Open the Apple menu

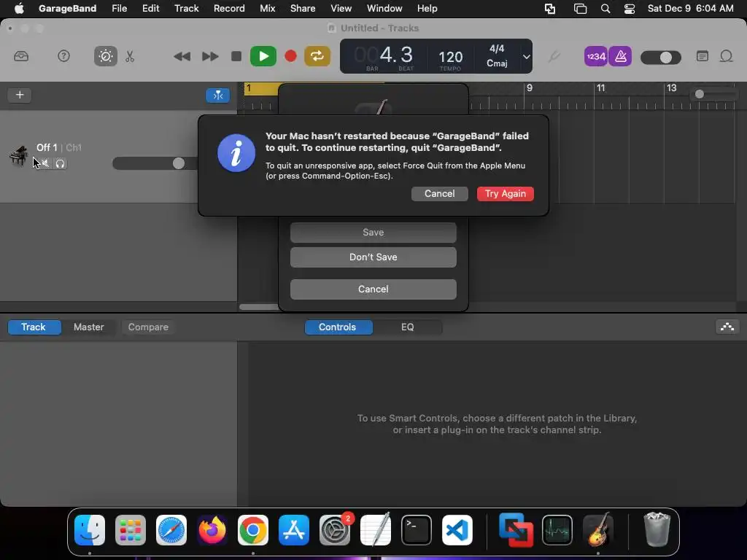[x=19, y=9]
